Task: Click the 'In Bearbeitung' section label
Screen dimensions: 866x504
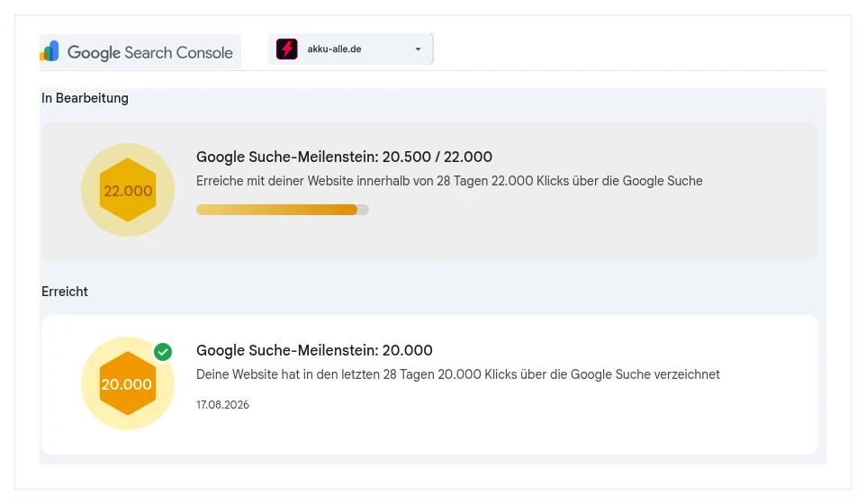Action: pyautogui.click(x=85, y=98)
